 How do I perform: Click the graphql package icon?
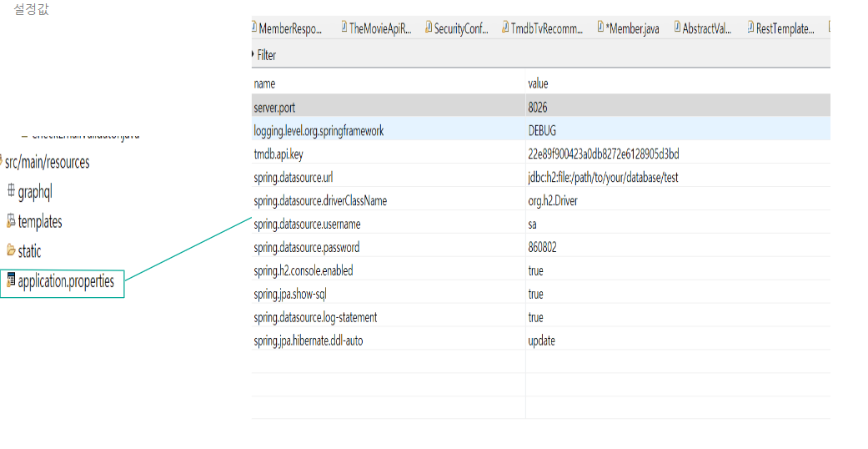pos(11,190)
